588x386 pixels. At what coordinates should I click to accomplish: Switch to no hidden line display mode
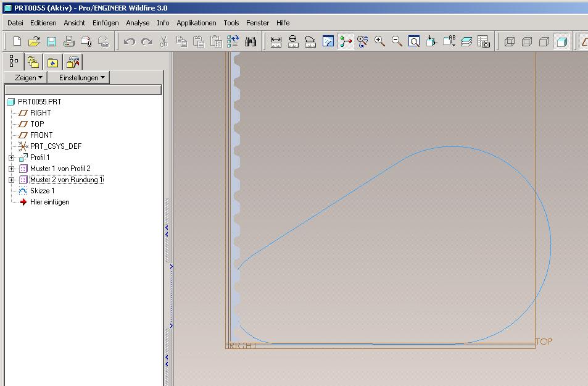[544, 41]
